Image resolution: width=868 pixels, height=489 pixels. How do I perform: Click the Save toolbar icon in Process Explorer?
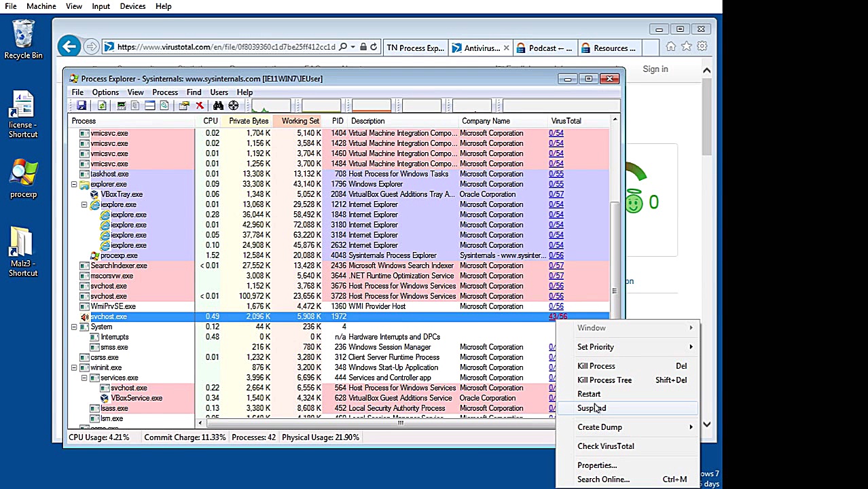[82, 106]
